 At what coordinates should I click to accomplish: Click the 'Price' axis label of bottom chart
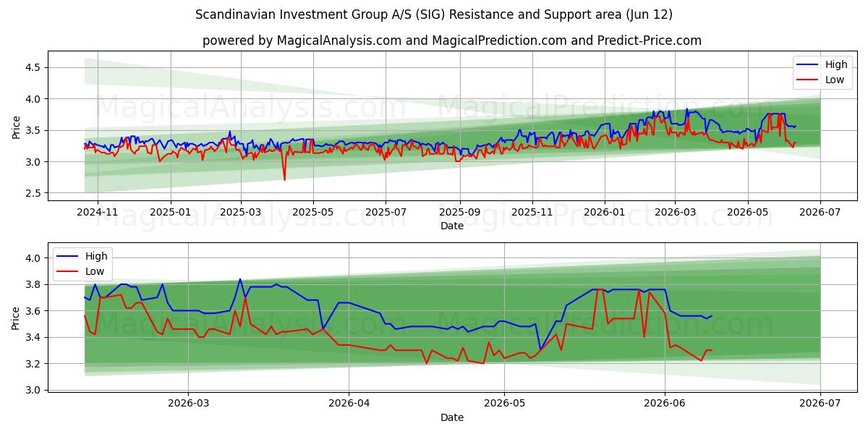point(17,318)
